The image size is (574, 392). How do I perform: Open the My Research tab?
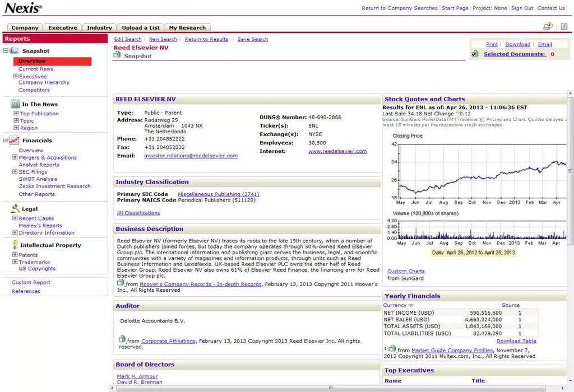(187, 27)
